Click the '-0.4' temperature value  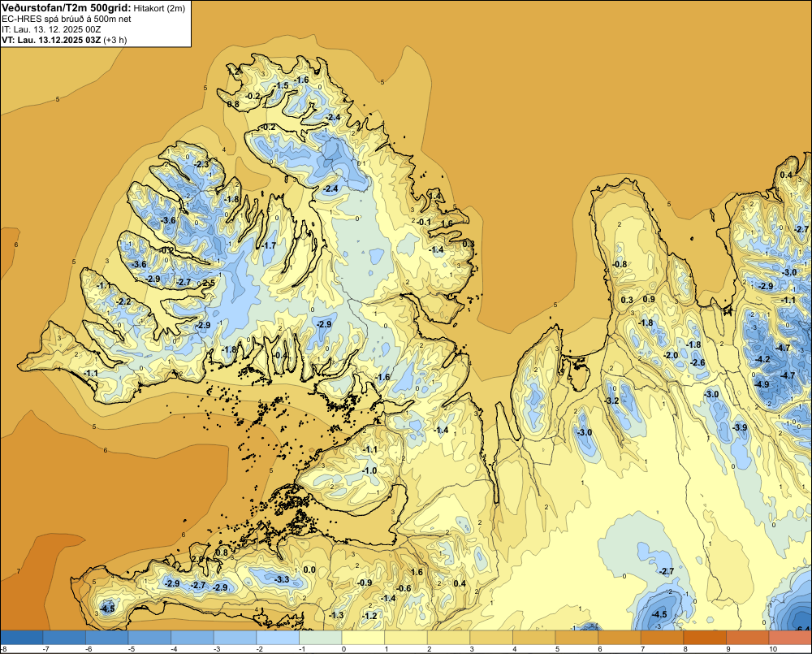(x=280, y=355)
